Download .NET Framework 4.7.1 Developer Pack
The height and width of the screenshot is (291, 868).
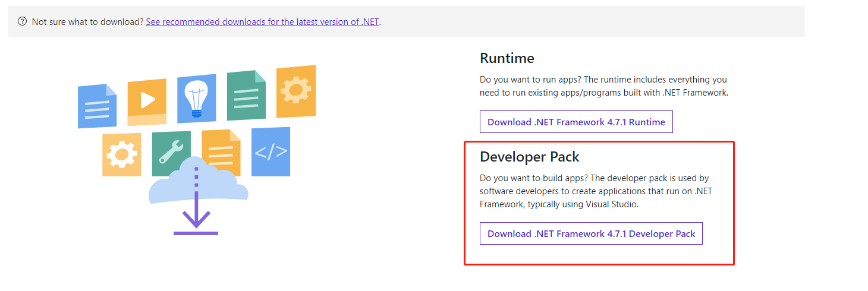click(591, 233)
